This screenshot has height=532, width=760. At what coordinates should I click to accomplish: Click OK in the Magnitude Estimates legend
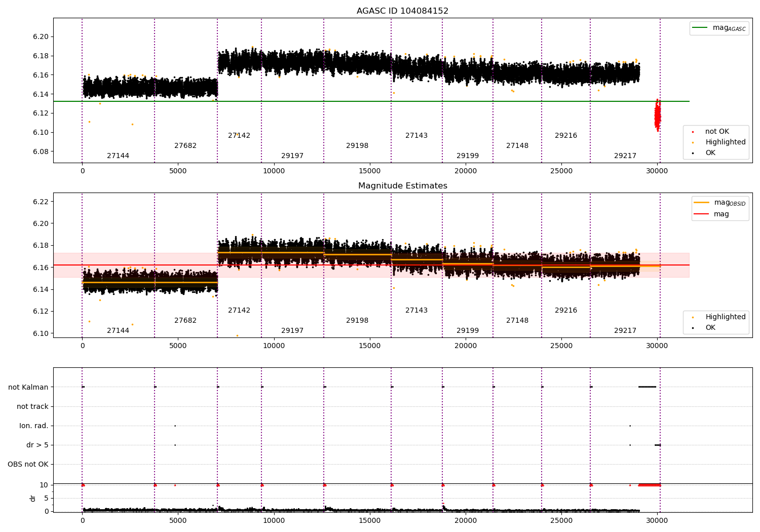[x=704, y=328]
